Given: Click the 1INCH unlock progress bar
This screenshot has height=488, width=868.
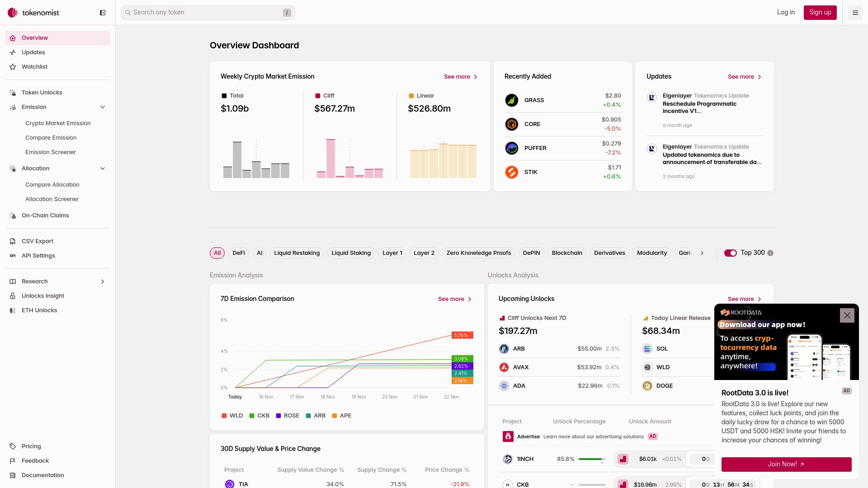Looking at the screenshot, I should tap(592, 459).
